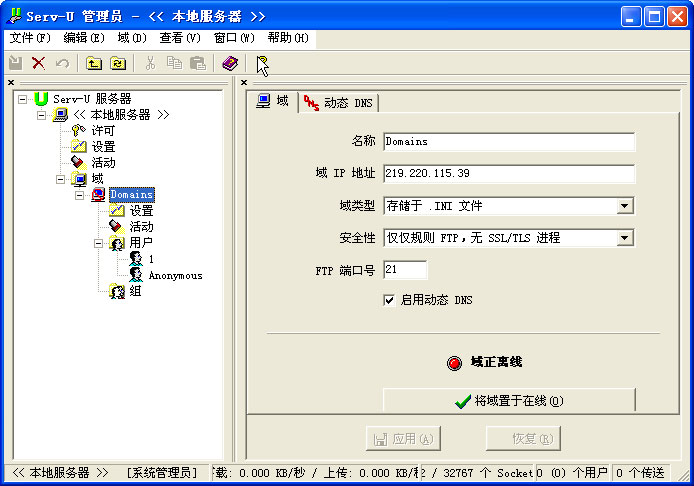Screen dimensions: 694x486
Task: Click the 名称 input field containing Domains
Action: click(x=509, y=142)
